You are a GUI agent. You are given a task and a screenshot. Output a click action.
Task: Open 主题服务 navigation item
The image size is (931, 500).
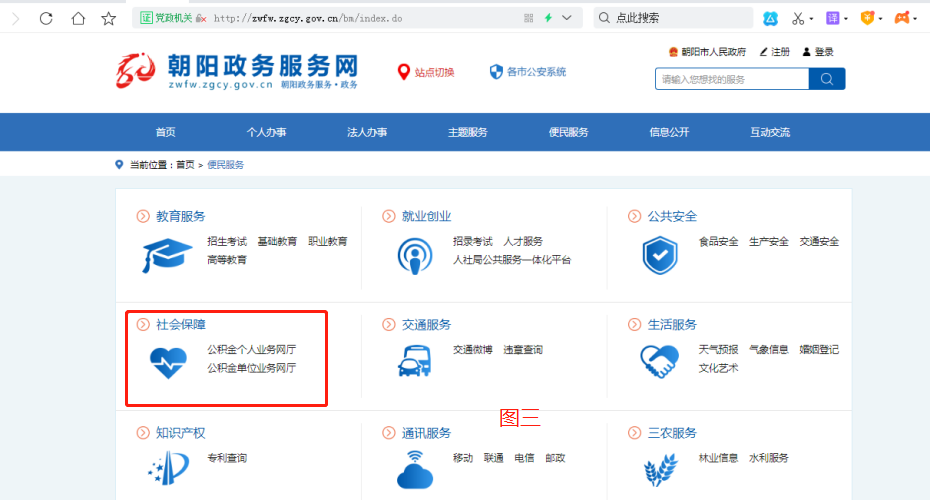[x=468, y=132]
